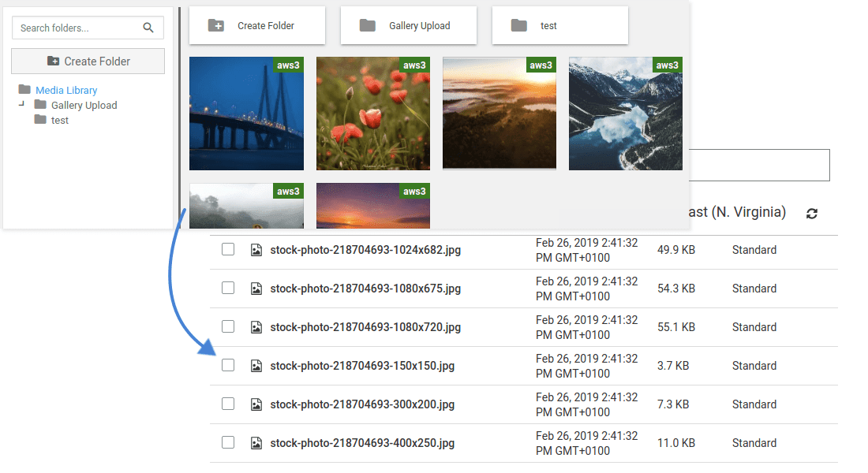Viewport: 868px width, 473px height.
Task: Focus the Search folders input field
Action: point(88,28)
